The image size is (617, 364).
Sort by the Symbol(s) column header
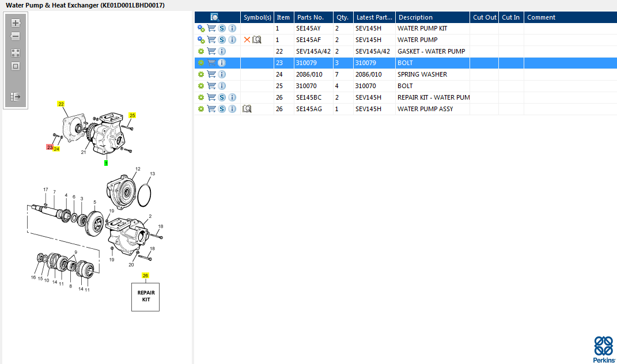pos(257,17)
